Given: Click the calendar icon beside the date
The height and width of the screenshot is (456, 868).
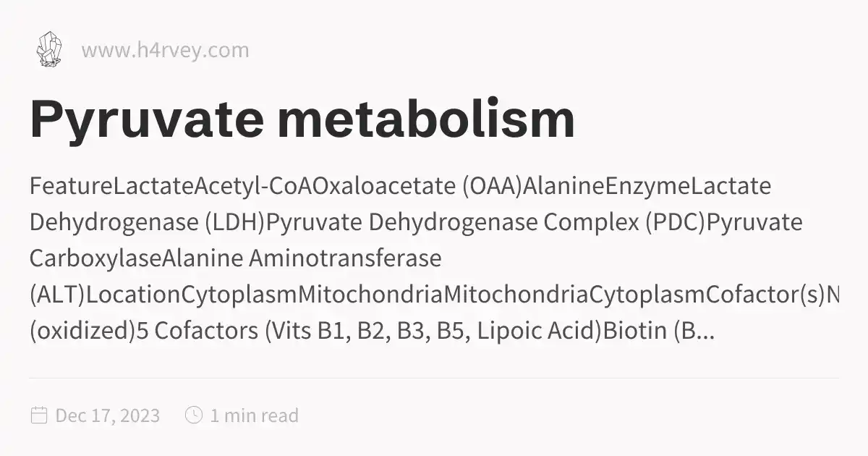Looking at the screenshot, I should (x=39, y=415).
